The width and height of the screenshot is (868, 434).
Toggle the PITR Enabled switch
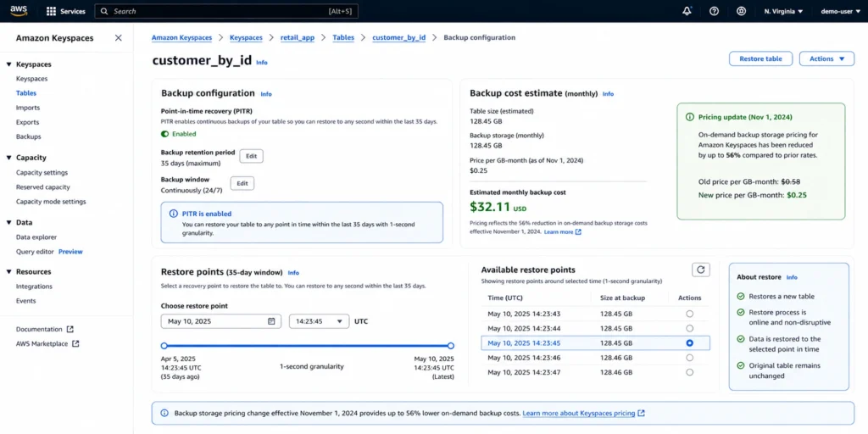165,134
